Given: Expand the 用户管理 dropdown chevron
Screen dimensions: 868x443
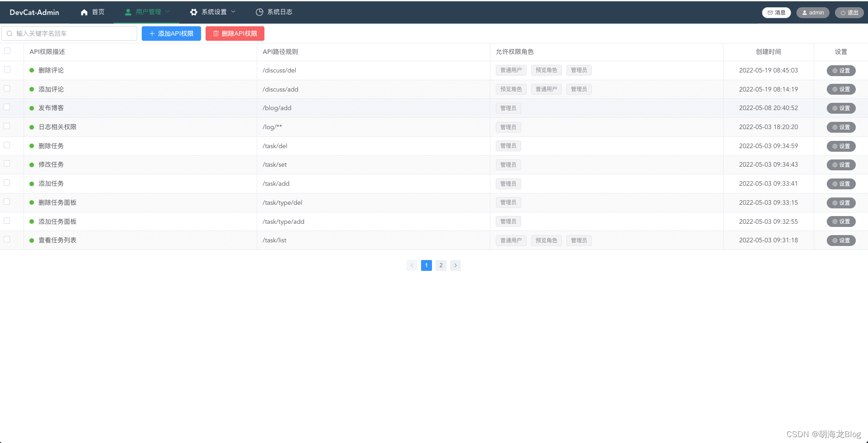Looking at the screenshot, I should (168, 12).
